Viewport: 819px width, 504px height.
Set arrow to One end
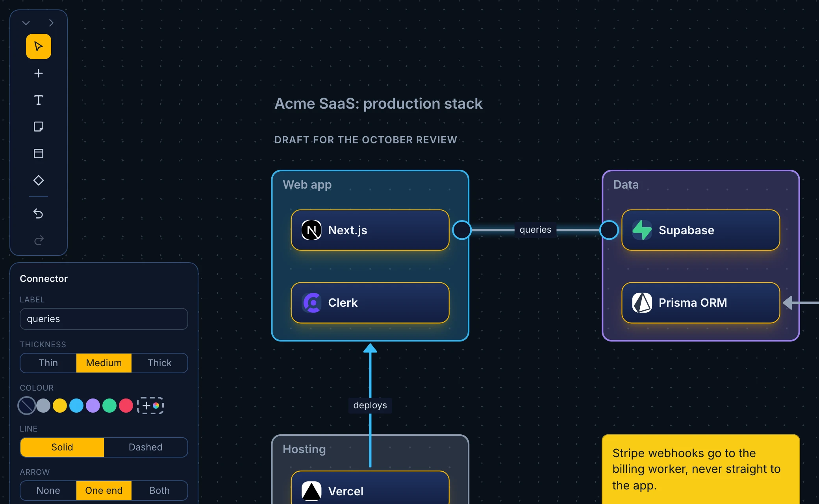tap(104, 490)
